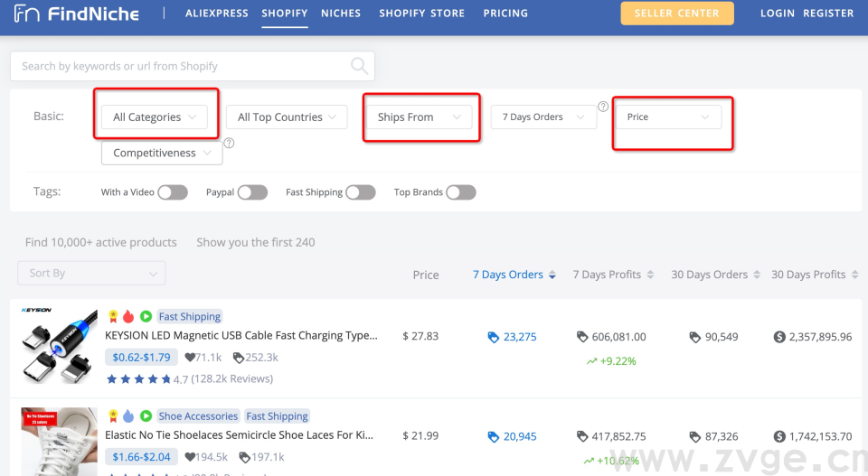Click the search magnifier icon
The image size is (868, 476).
(359, 66)
